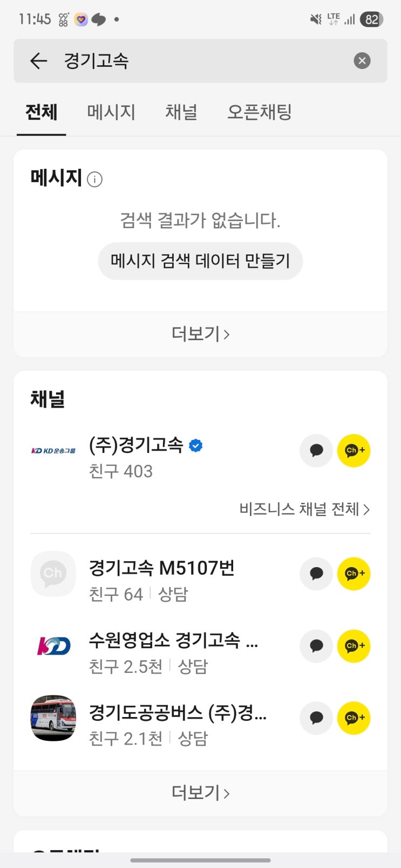The image size is (401, 868).
Task: Select the 오픈채팅 tab
Action: [259, 112]
